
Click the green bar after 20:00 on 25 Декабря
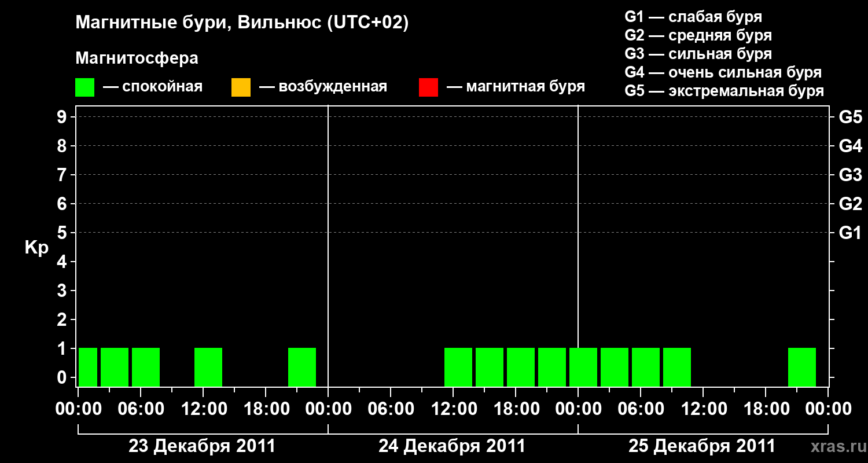click(x=802, y=367)
